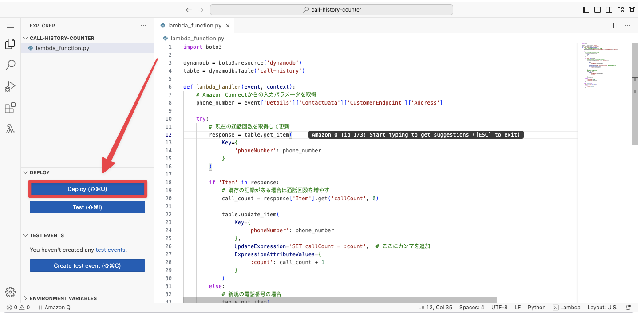This screenshot has height=320, width=644.
Task: Click the split editor right icon
Action: 616,26
